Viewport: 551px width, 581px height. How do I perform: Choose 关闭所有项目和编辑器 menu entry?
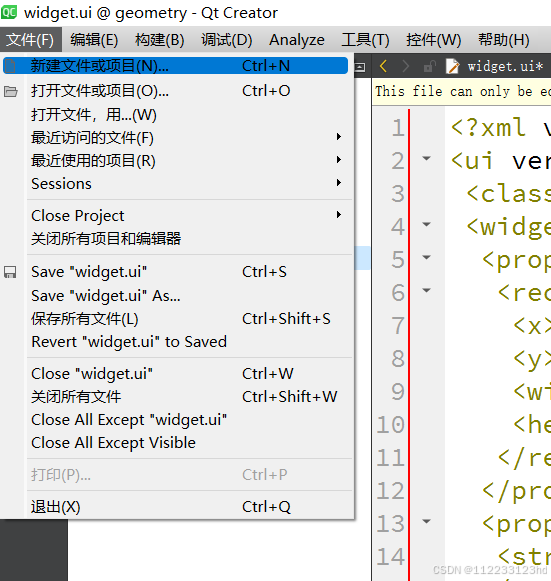[x=175, y=239]
